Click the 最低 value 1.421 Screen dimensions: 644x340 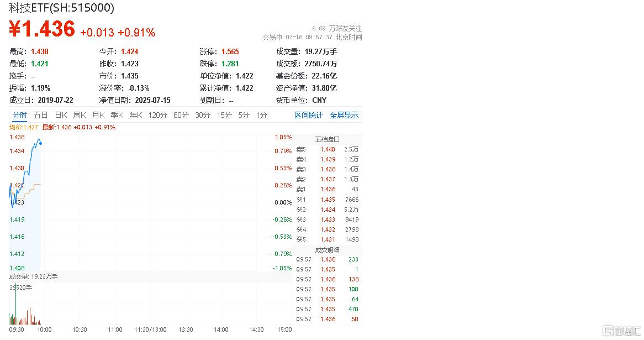click(39, 64)
